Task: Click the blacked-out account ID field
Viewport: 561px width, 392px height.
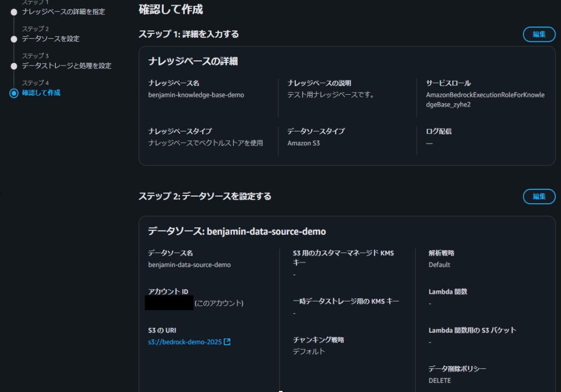Action: [169, 303]
